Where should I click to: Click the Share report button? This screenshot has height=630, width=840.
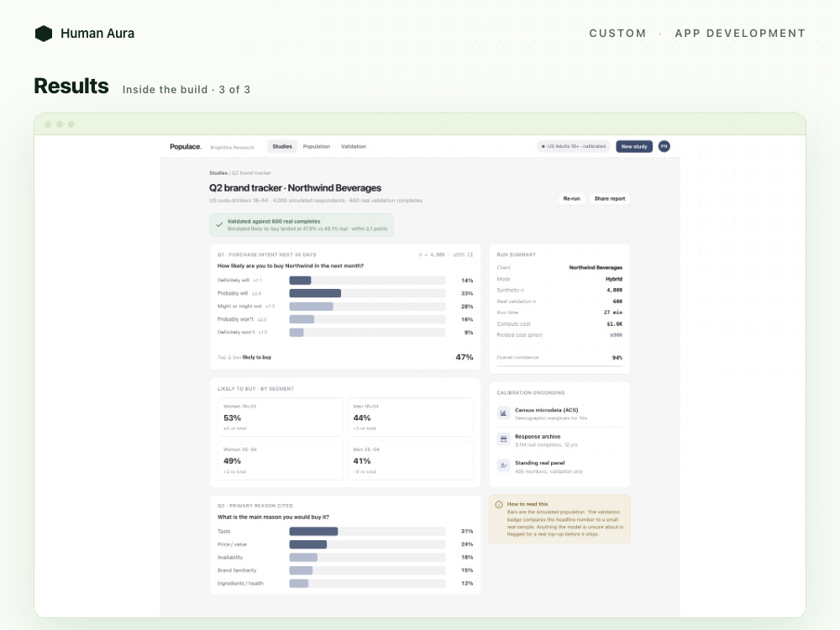pos(610,198)
